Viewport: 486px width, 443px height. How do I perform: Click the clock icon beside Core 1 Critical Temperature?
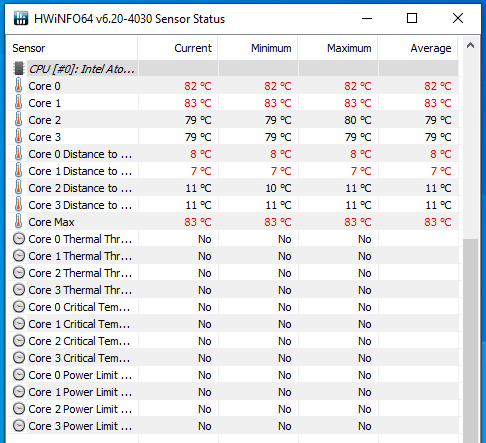pyautogui.click(x=19, y=324)
